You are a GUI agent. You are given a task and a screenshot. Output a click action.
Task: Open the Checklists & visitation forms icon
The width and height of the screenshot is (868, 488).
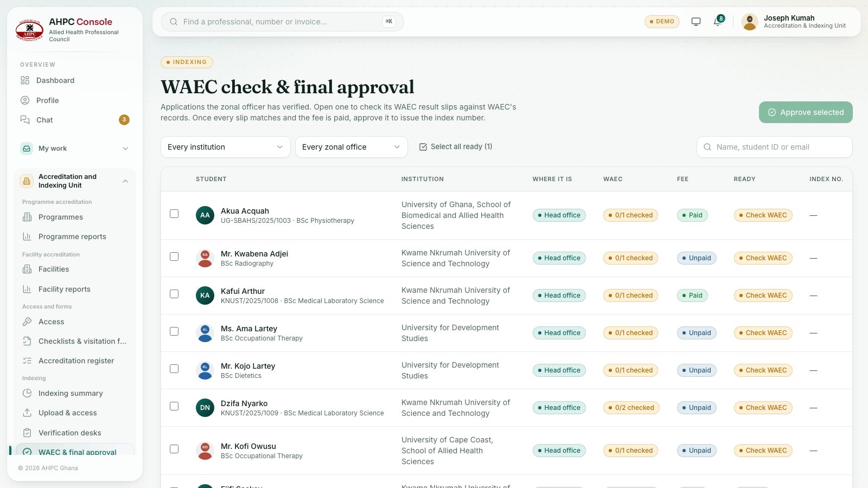pyautogui.click(x=27, y=341)
